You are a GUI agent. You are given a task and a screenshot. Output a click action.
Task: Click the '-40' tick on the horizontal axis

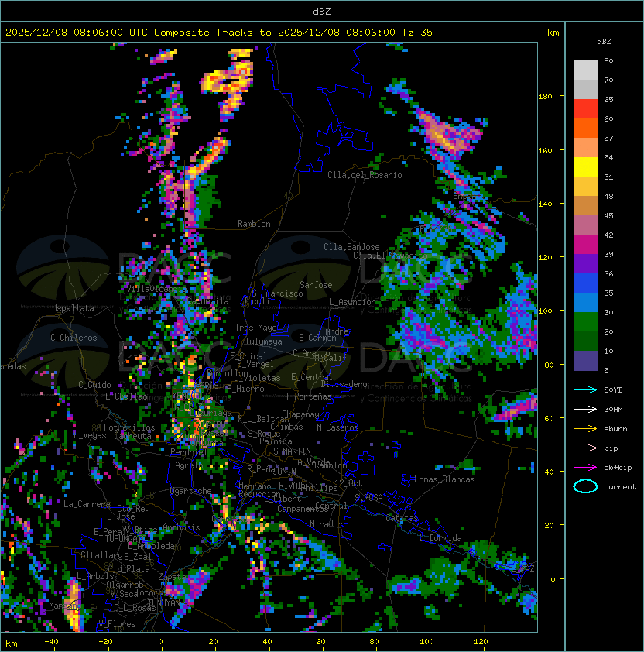(51, 642)
